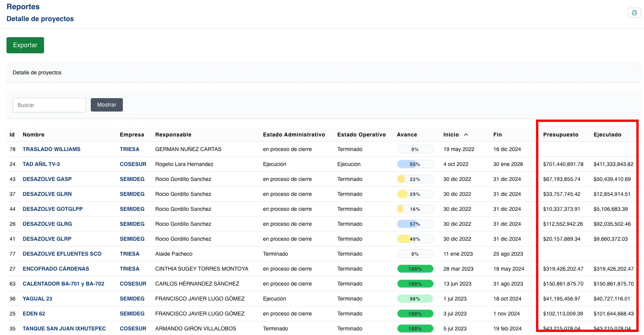
Task: Click the 55% progress bar
Action: click(x=415, y=164)
